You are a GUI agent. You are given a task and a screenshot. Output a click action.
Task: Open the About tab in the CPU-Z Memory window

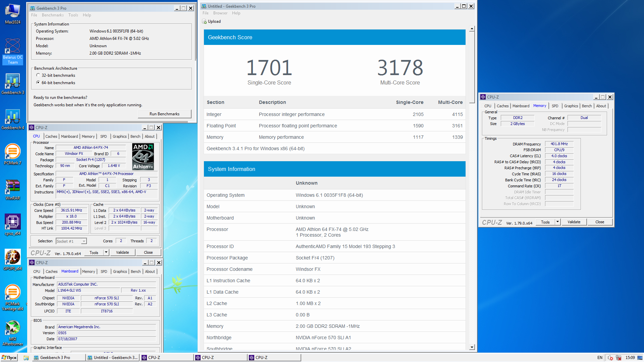(601, 106)
